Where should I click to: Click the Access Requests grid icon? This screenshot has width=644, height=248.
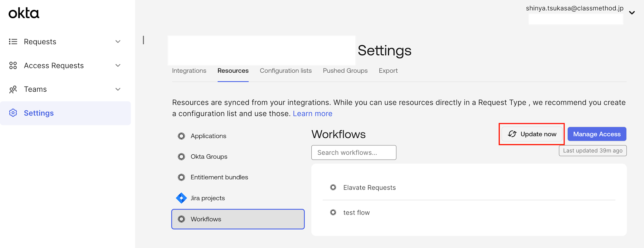click(x=13, y=65)
